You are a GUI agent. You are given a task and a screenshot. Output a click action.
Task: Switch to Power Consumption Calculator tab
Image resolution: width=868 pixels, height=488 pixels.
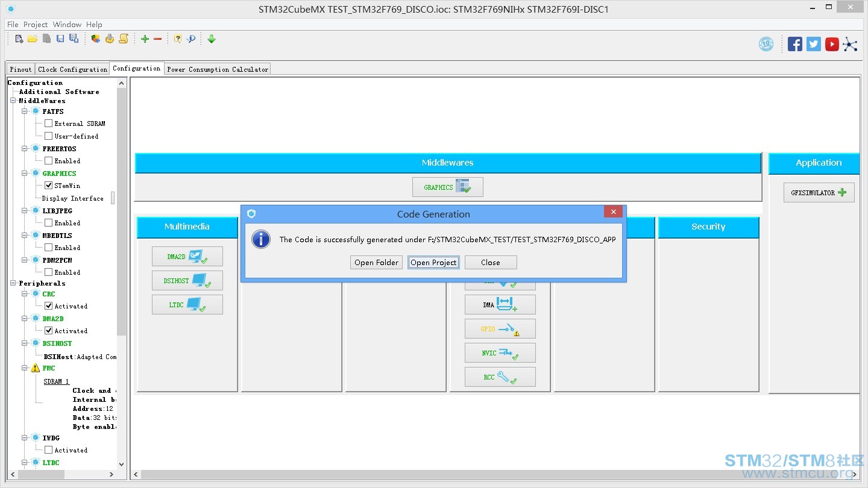pyautogui.click(x=218, y=69)
